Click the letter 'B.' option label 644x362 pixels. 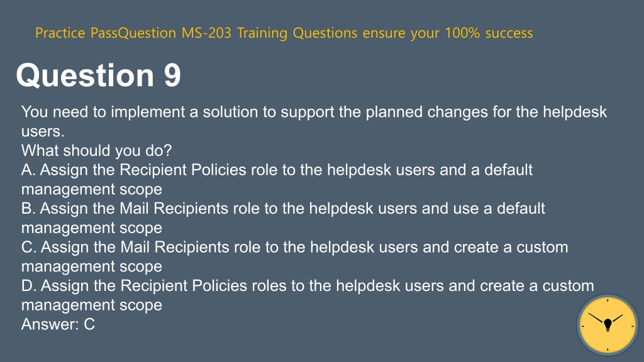click(x=28, y=209)
